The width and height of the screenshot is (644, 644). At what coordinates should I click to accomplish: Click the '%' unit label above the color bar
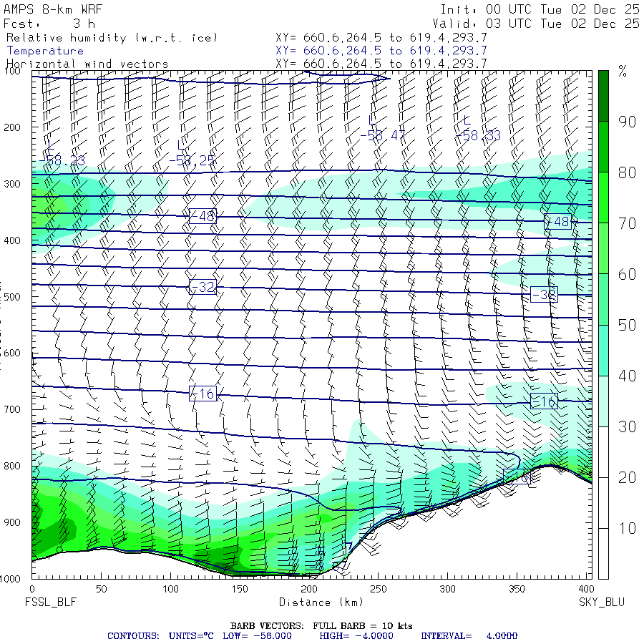pos(623,72)
